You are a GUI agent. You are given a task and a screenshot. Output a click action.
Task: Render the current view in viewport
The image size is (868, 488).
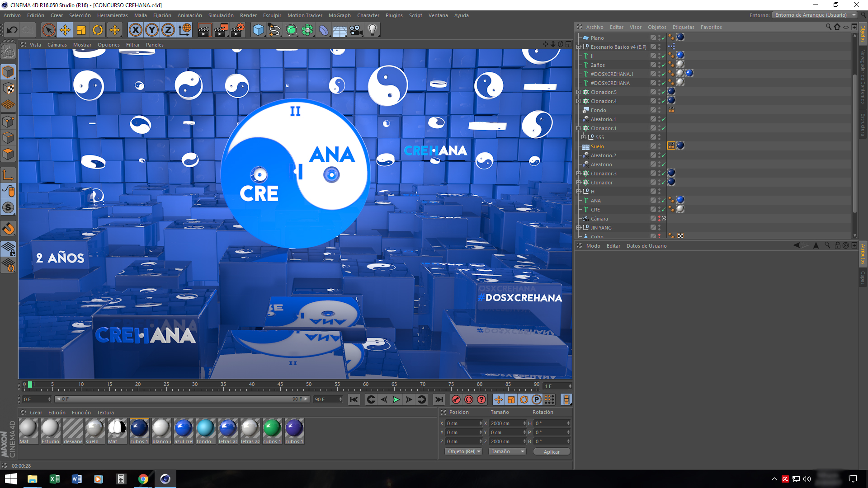(x=204, y=30)
